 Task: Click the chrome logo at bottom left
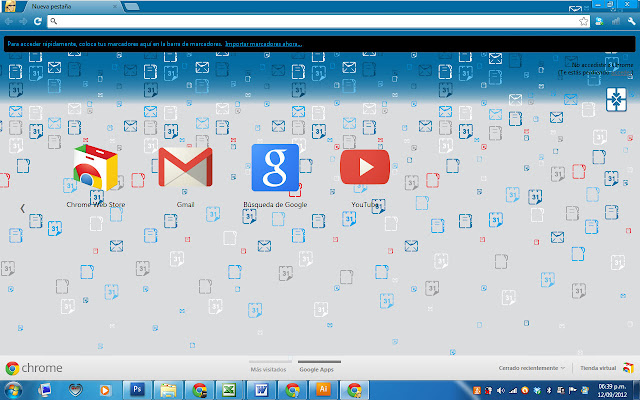[34, 368]
